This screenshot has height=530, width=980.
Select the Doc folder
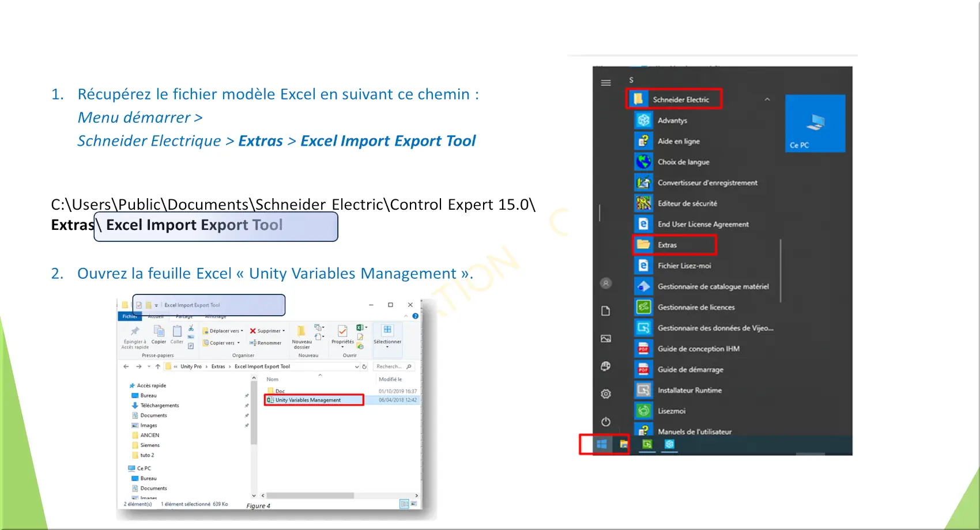click(x=277, y=391)
